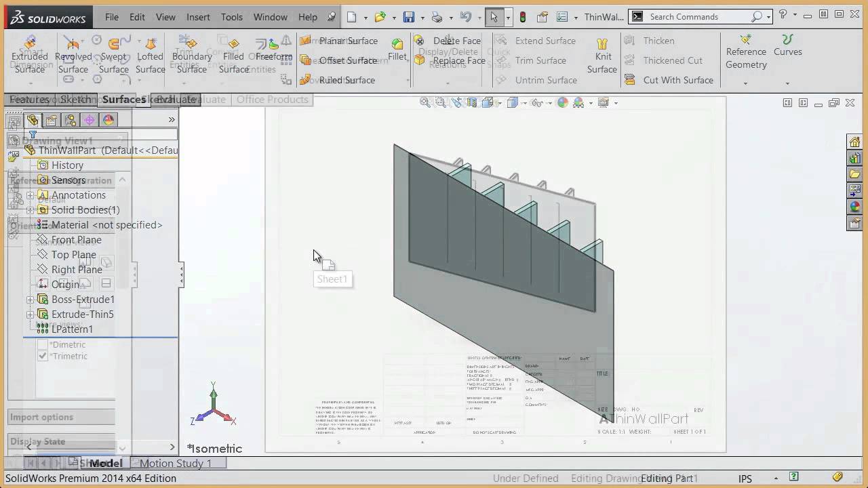The image size is (868, 488).
Task: Click the New document icon
Action: point(351,17)
